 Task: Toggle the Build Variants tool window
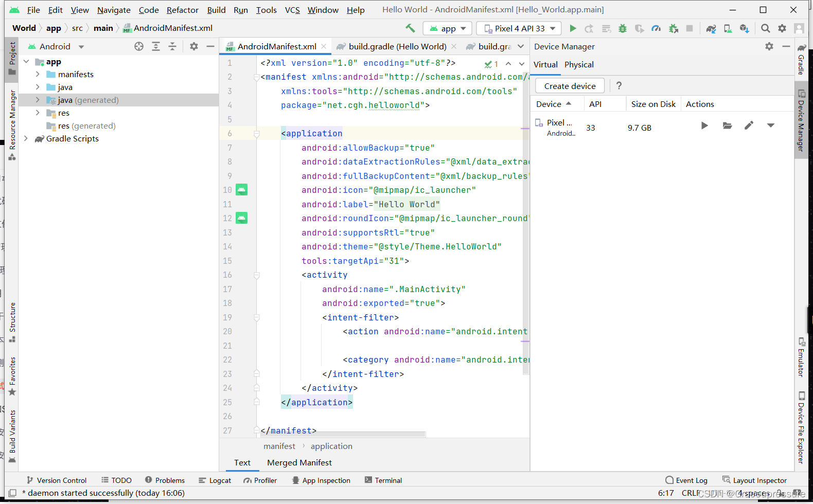[x=12, y=437]
